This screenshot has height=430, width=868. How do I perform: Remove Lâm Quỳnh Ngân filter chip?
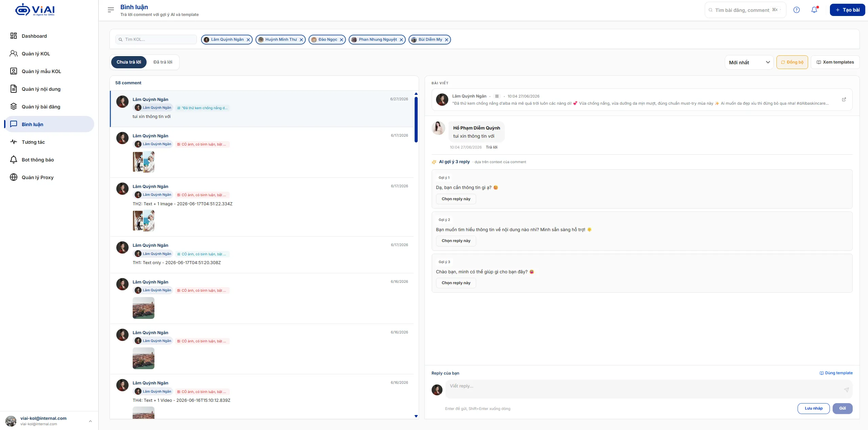pos(248,40)
